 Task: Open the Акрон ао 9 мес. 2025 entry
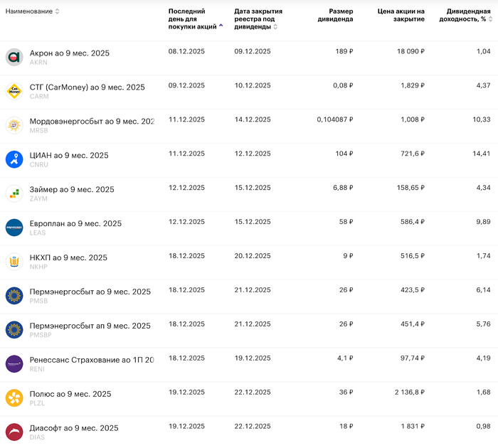coord(70,53)
